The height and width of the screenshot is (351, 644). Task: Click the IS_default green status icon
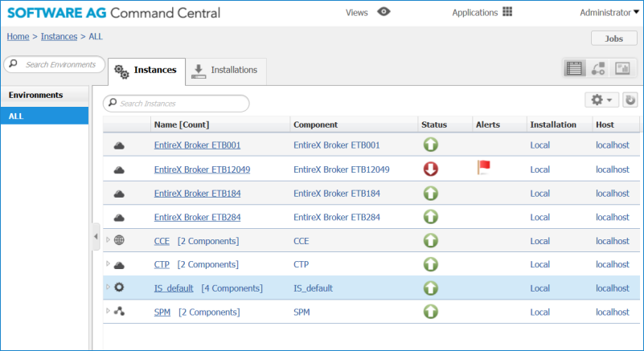[431, 288]
